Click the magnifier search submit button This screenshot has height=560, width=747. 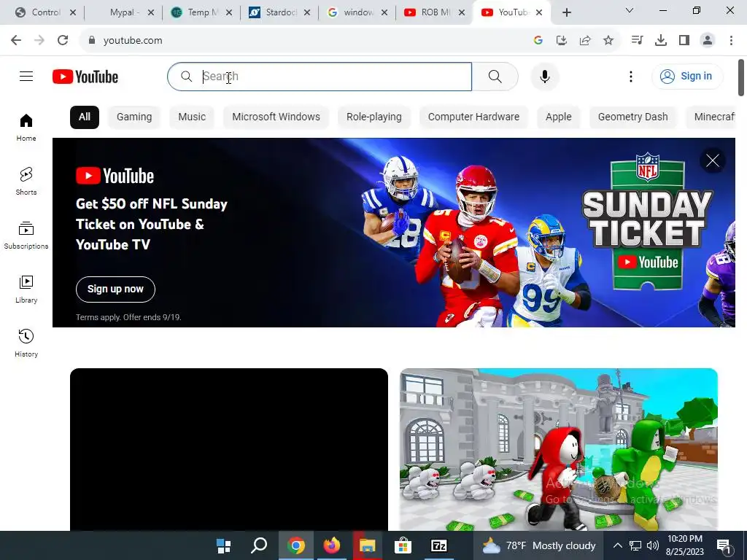click(495, 76)
